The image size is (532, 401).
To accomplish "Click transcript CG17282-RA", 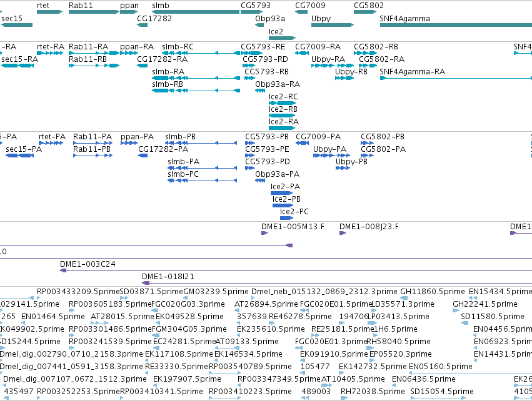I will tap(142, 66).
